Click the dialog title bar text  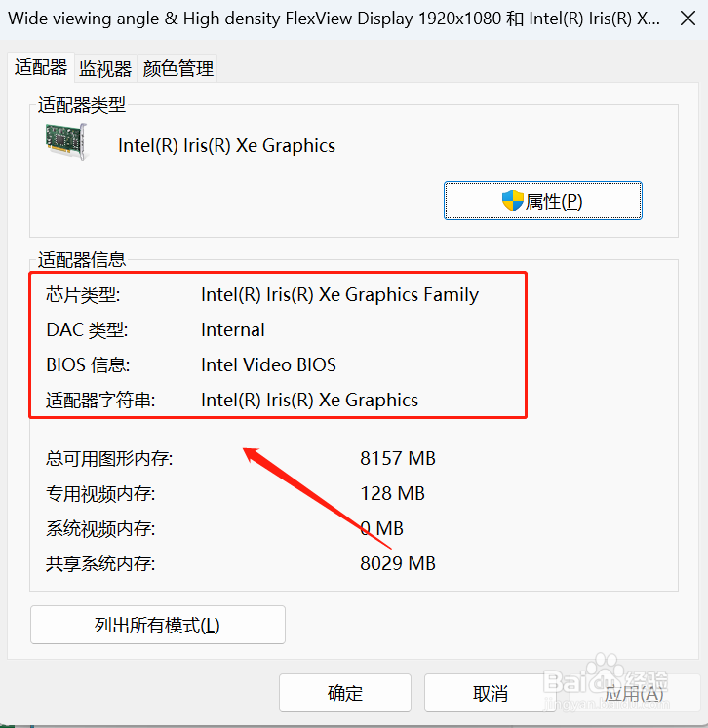pos(334,19)
